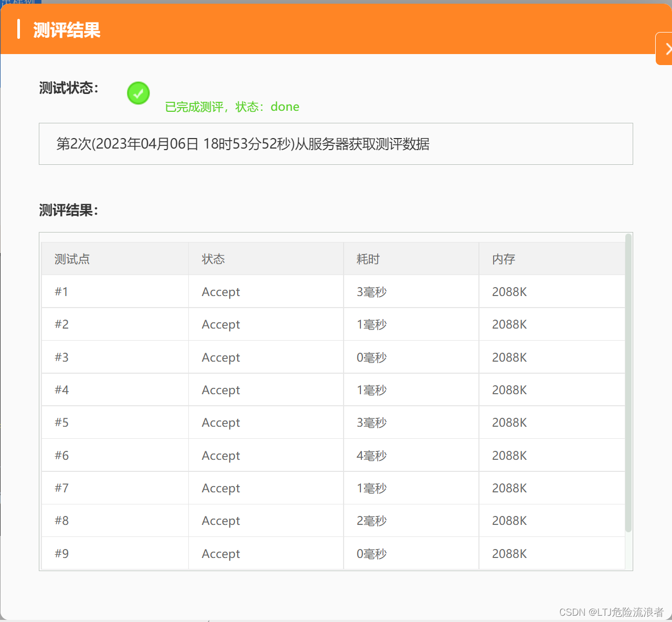Select test point #8 cell
Viewport: 672px width, 622px height.
tap(115, 521)
